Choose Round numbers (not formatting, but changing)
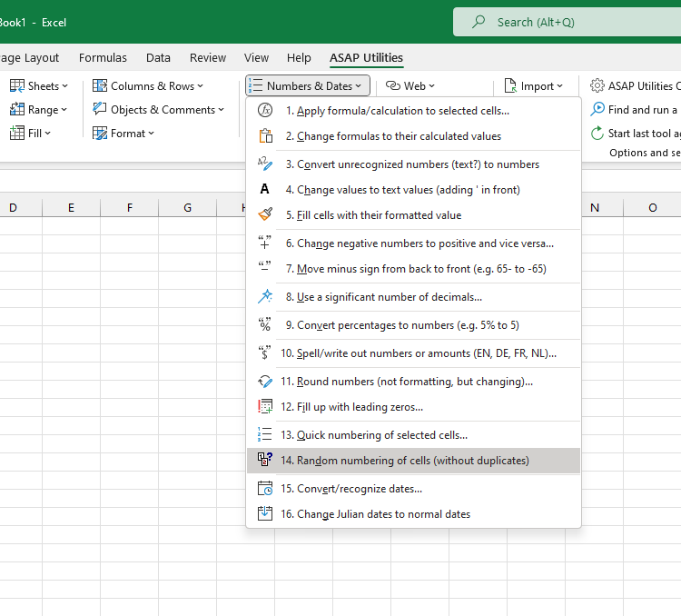Screen dimensions: 681x616 point(413,382)
